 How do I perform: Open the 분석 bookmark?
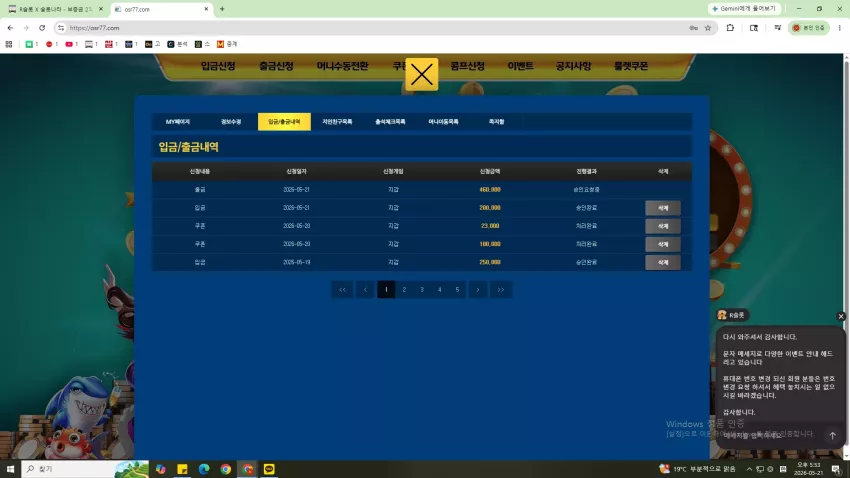point(177,44)
